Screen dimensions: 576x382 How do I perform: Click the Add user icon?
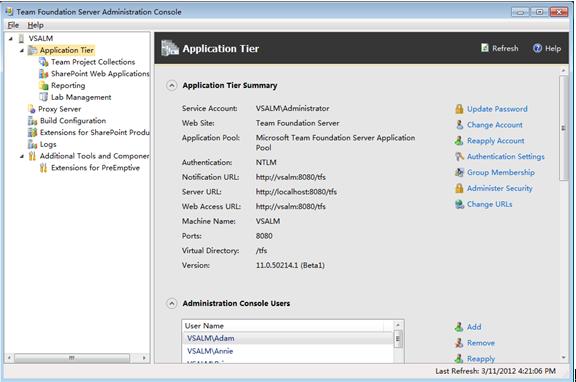pos(459,327)
